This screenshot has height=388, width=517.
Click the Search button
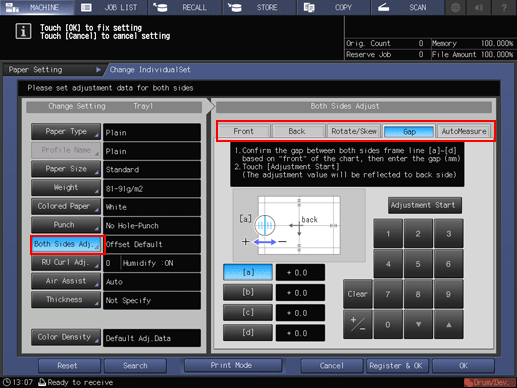(x=135, y=366)
